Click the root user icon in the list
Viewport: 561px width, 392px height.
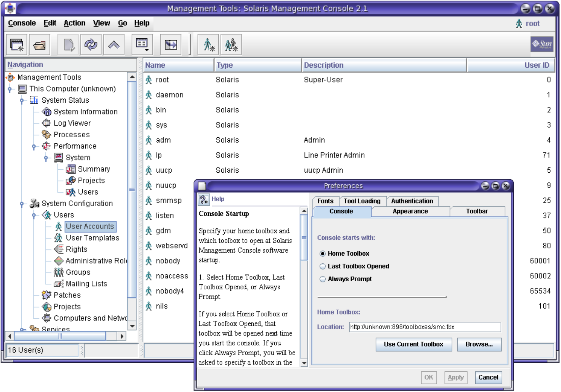[149, 80]
